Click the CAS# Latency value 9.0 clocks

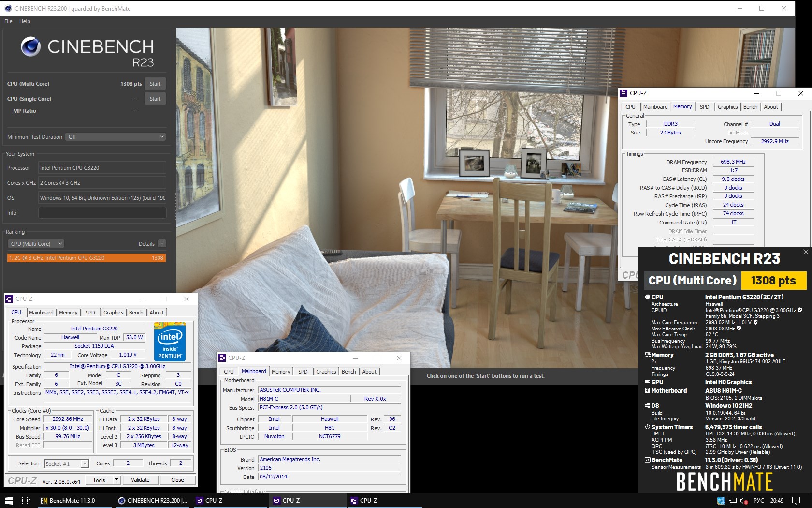point(733,179)
